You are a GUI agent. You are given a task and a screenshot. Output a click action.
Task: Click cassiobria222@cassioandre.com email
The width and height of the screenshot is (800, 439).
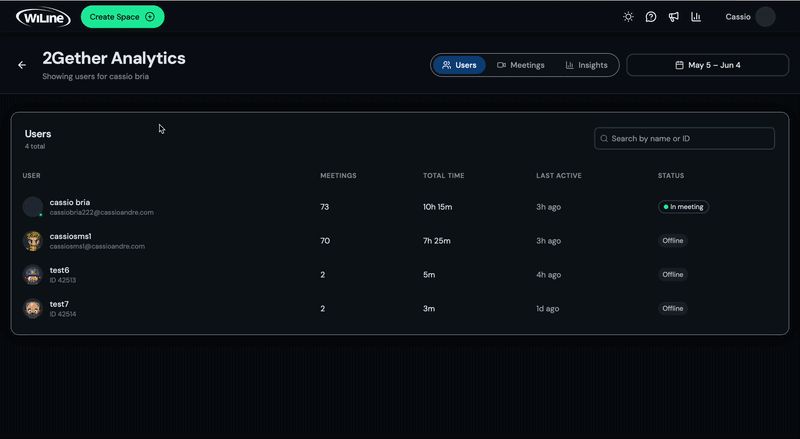102,212
